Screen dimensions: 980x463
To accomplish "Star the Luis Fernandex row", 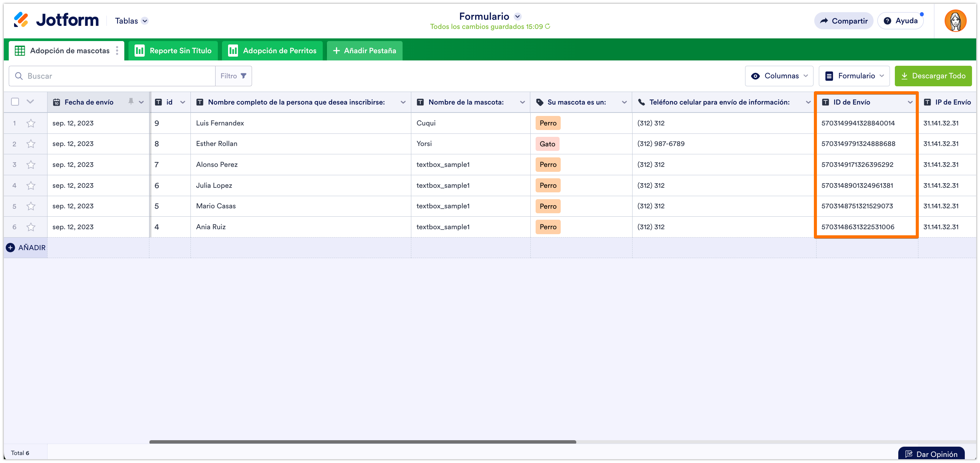I will pyautogui.click(x=31, y=123).
